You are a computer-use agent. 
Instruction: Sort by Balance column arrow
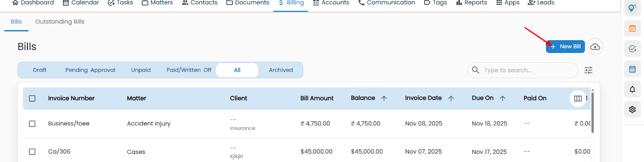pyautogui.click(x=384, y=98)
